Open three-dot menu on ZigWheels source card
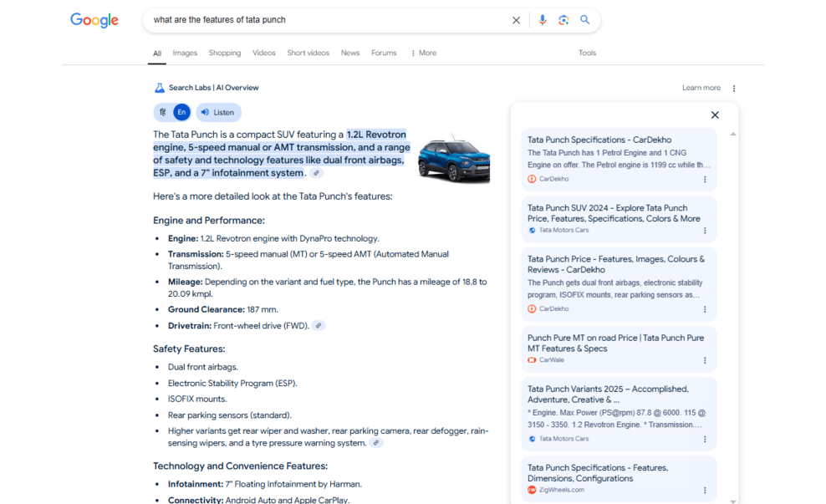 click(x=705, y=490)
